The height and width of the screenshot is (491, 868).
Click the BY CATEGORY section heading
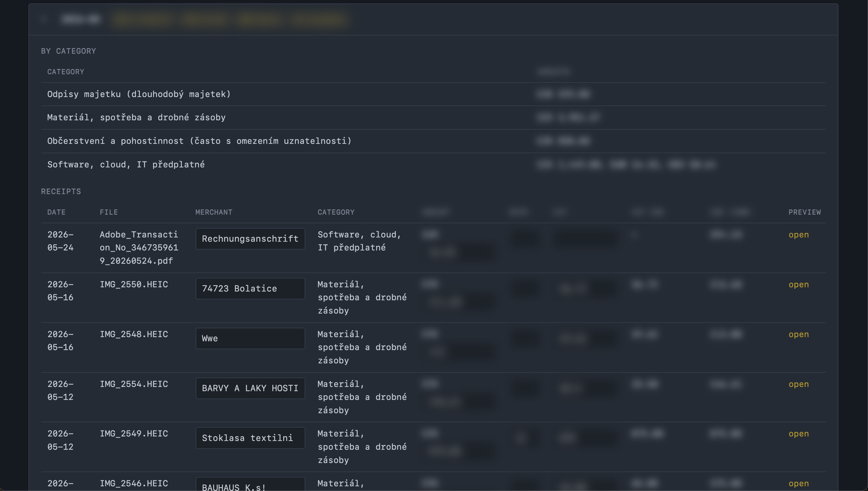[x=68, y=51]
